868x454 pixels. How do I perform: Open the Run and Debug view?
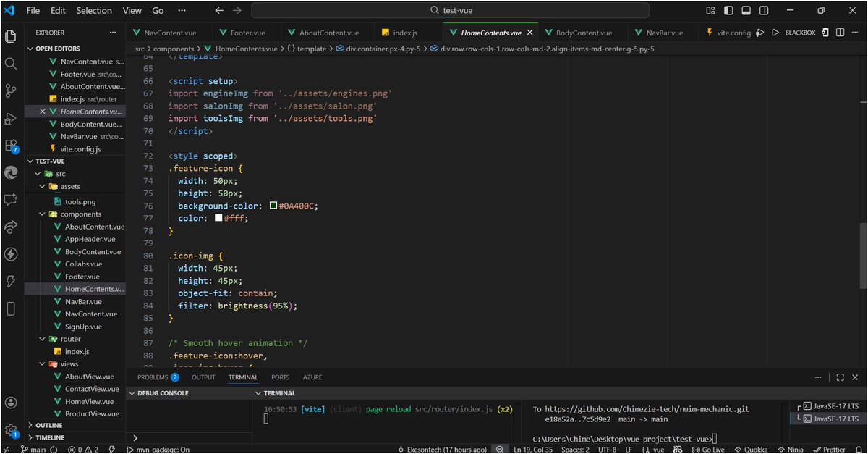pos(11,119)
